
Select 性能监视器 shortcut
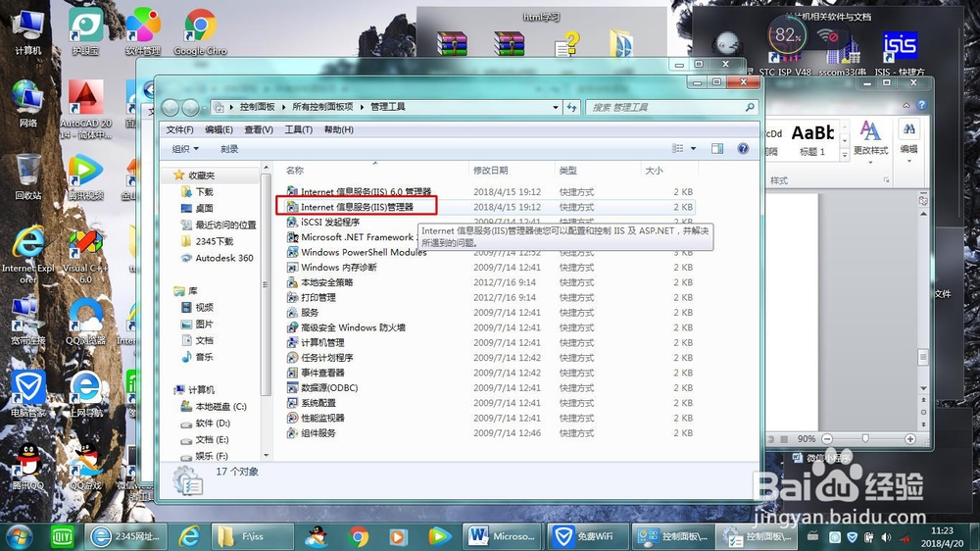(316, 418)
